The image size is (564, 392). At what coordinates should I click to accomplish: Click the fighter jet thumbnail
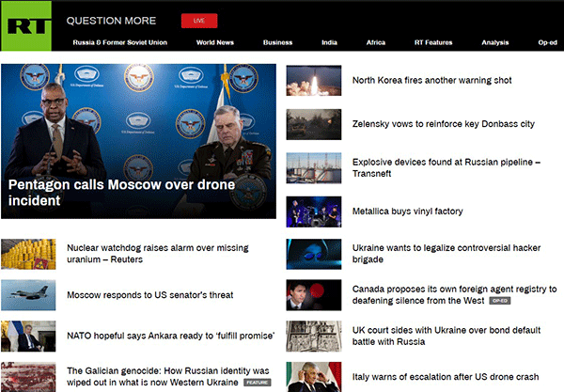[x=28, y=295]
